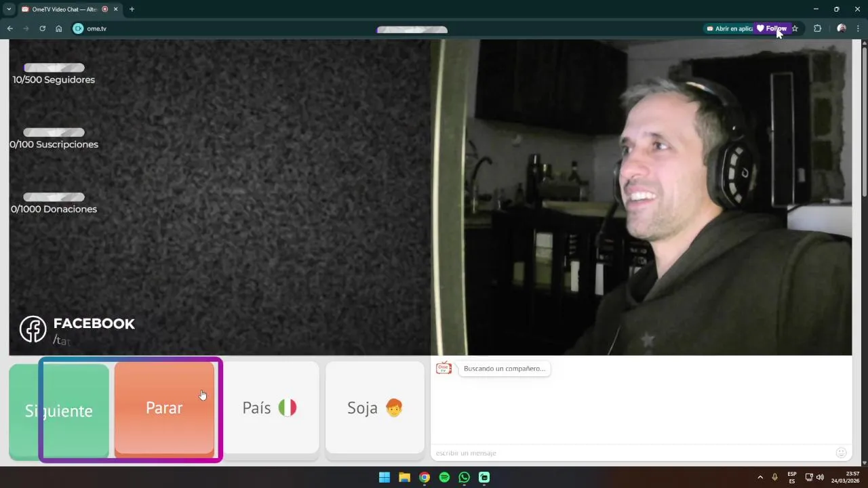868x488 pixels.
Task: Open the Soja gender selector
Action: click(x=375, y=407)
